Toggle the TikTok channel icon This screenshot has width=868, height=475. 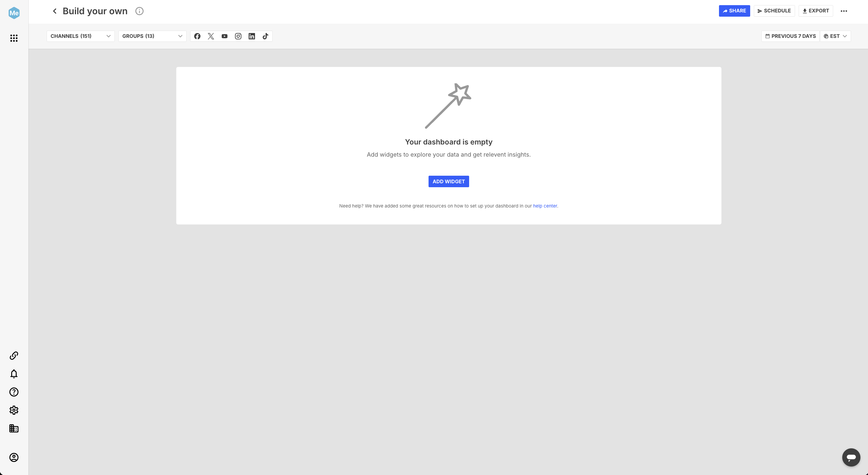click(265, 36)
